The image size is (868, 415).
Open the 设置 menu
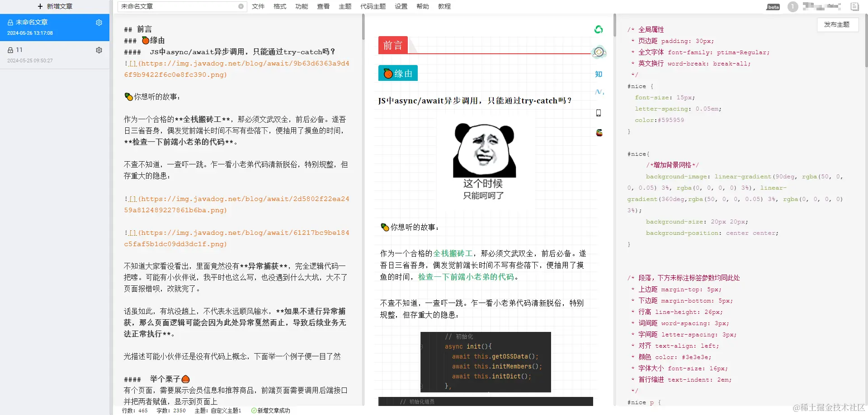[401, 6]
